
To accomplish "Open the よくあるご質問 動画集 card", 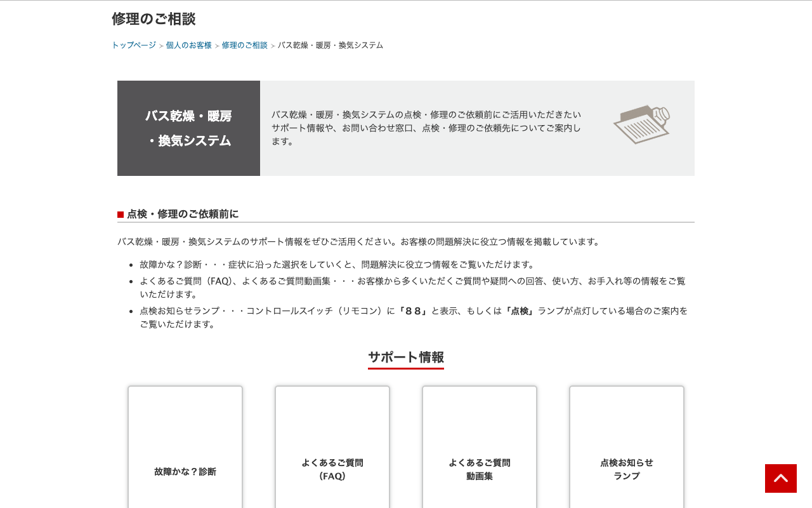I will [480, 447].
